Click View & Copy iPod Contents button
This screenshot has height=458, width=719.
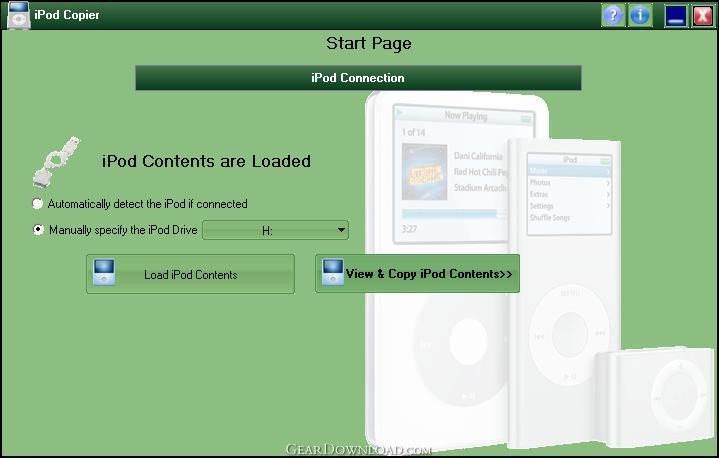point(417,274)
